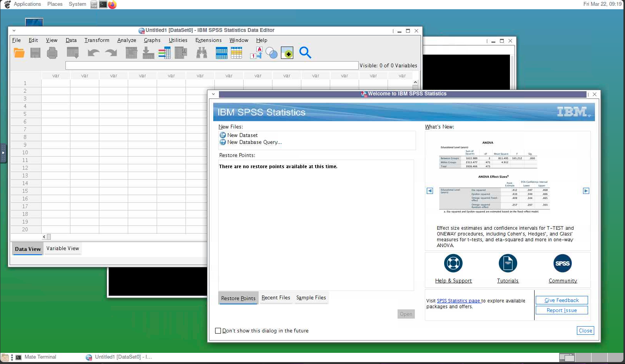625x364 pixels.
Task: Open the File menu
Action: click(17, 40)
